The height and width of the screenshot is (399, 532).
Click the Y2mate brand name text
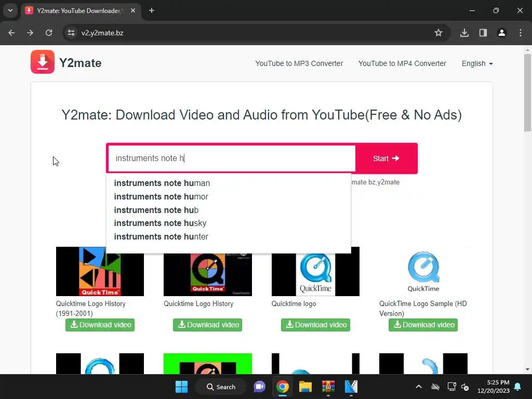pyautogui.click(x=81, y=63)
